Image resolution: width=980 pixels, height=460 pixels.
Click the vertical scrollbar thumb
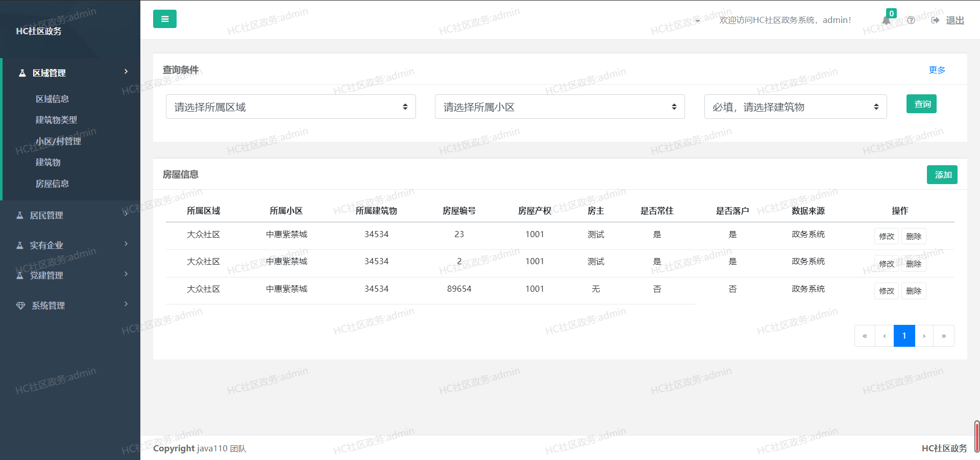976,437
